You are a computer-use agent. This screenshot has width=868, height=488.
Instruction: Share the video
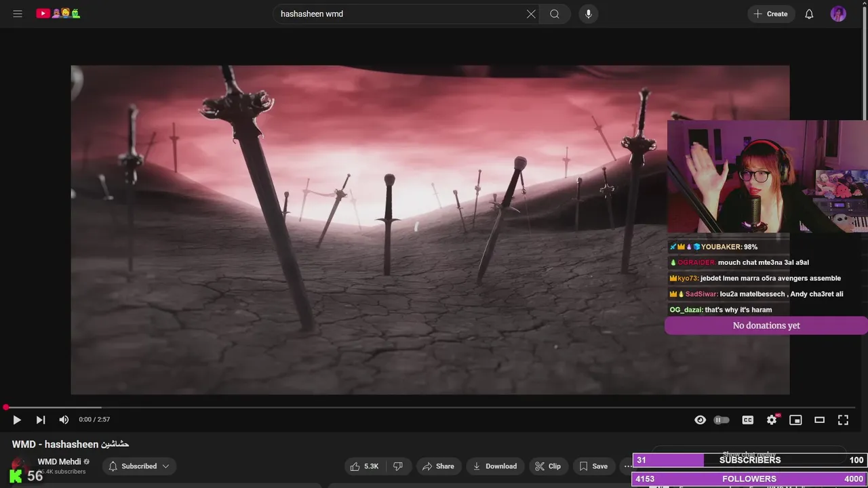(438, 466)
